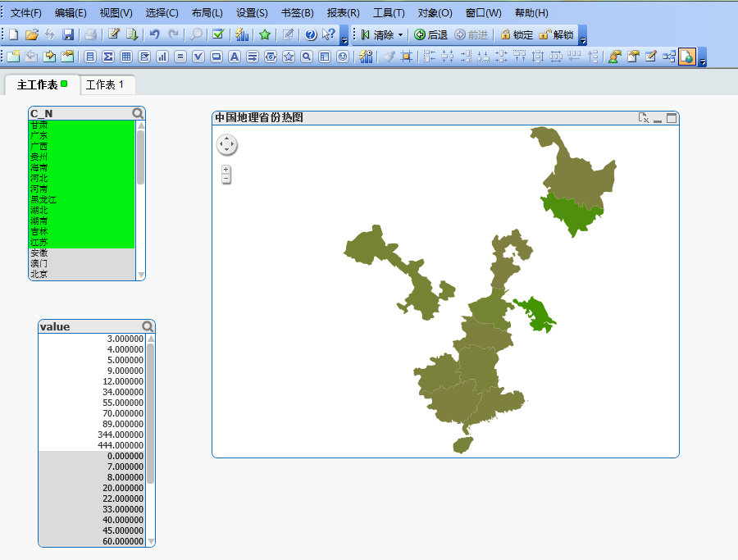
Task: Create a Container object
Action: tap(325, 57)
